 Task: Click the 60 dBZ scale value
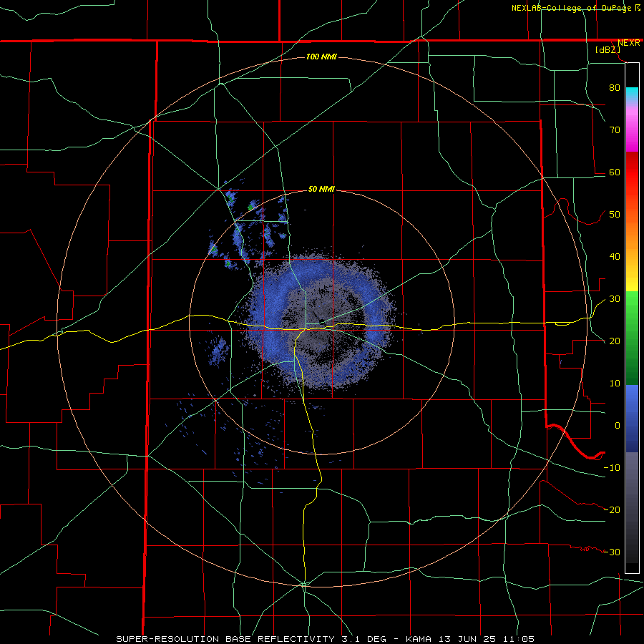pyautogui.click(x=615, y=172)
